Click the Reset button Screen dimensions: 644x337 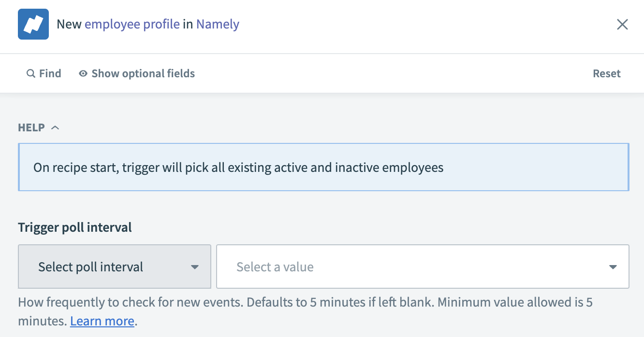pos(607,73)
